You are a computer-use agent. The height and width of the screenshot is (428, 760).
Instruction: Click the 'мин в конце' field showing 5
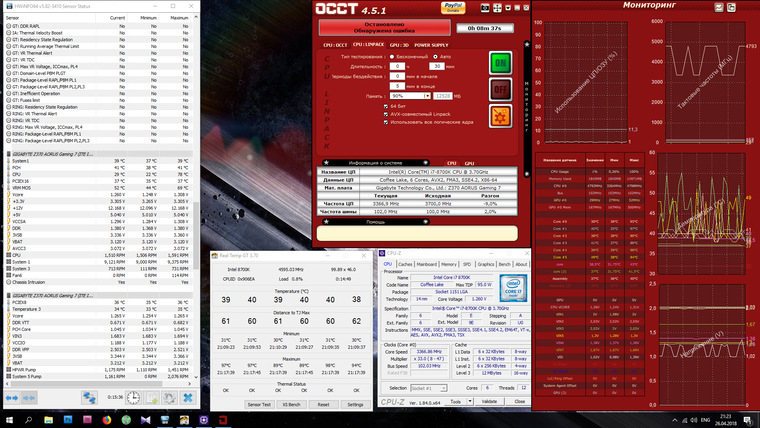pos(397,86)
